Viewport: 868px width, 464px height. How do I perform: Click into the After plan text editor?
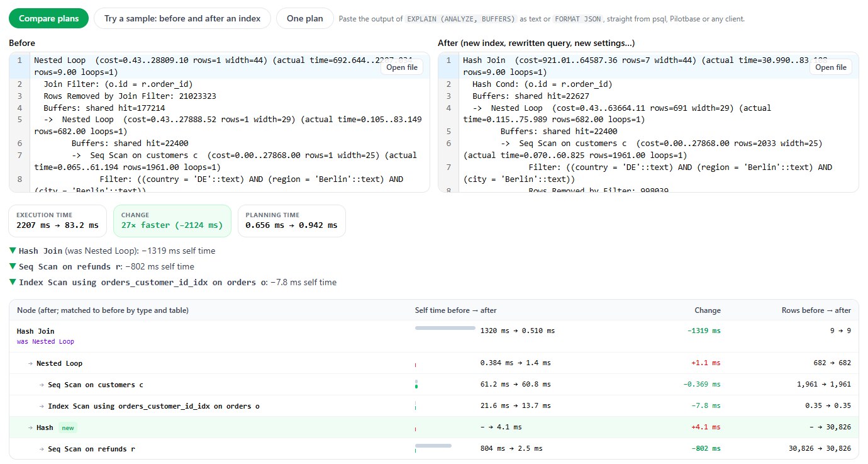[x=648, y=122]
